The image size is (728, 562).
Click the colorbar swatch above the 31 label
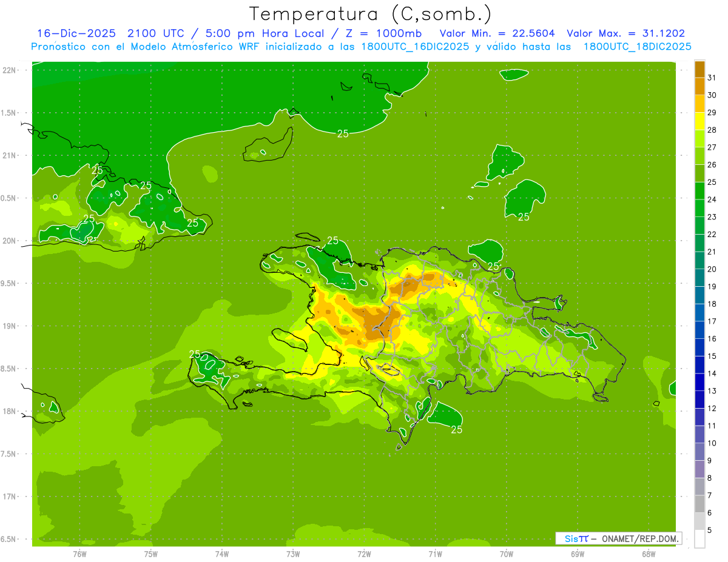[x=700, y=69]
